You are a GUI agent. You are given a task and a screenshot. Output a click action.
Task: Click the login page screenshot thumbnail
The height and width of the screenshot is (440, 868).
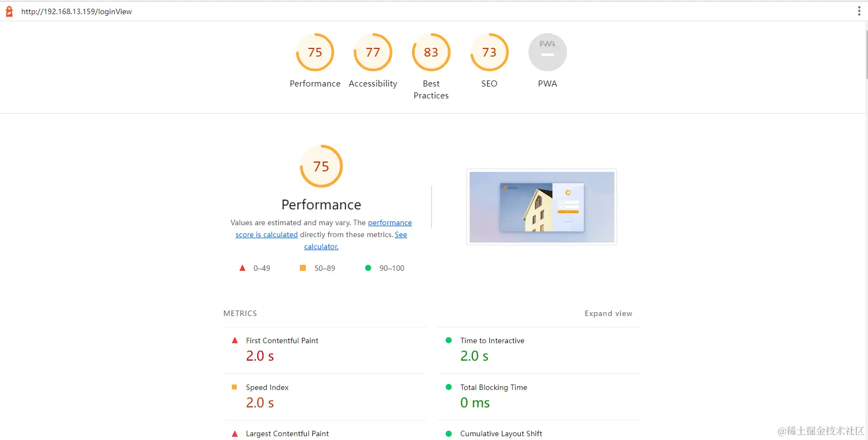tap(541, 207)
